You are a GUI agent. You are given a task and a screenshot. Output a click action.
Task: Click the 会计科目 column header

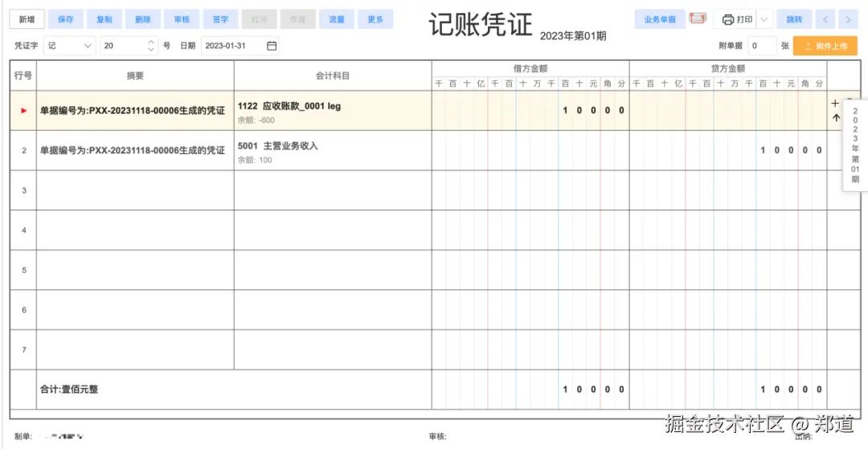333,76
